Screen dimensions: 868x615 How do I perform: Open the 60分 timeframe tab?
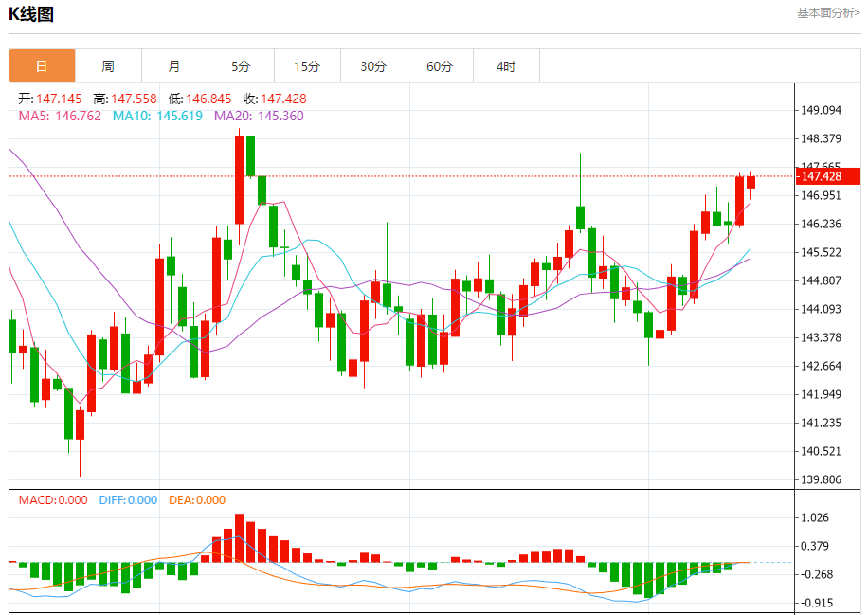point(440,66)
